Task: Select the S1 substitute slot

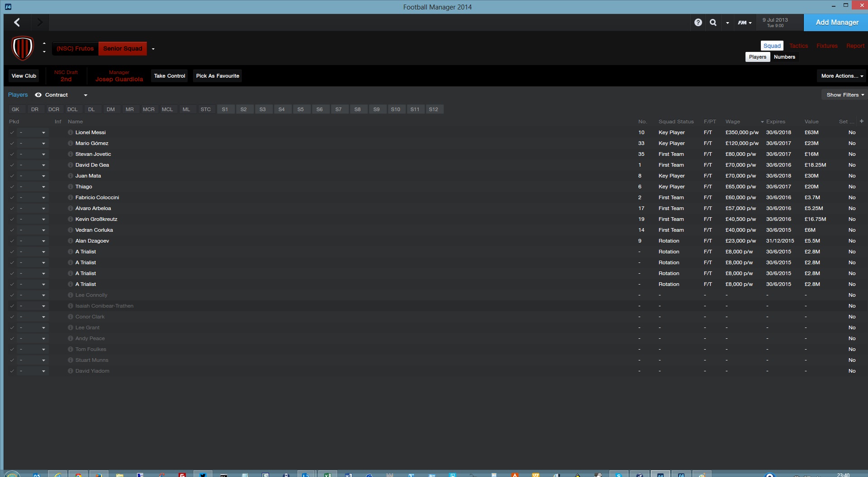Action: [225, 109]
